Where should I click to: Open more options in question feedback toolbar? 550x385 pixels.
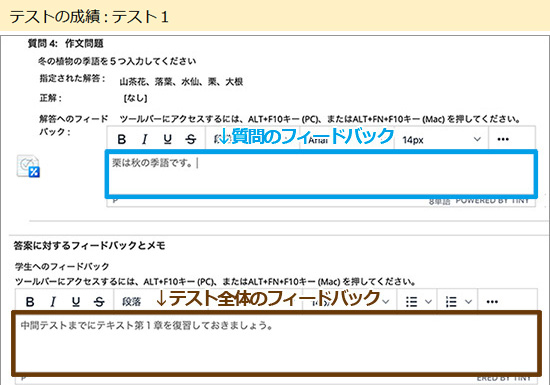point(503,139)
